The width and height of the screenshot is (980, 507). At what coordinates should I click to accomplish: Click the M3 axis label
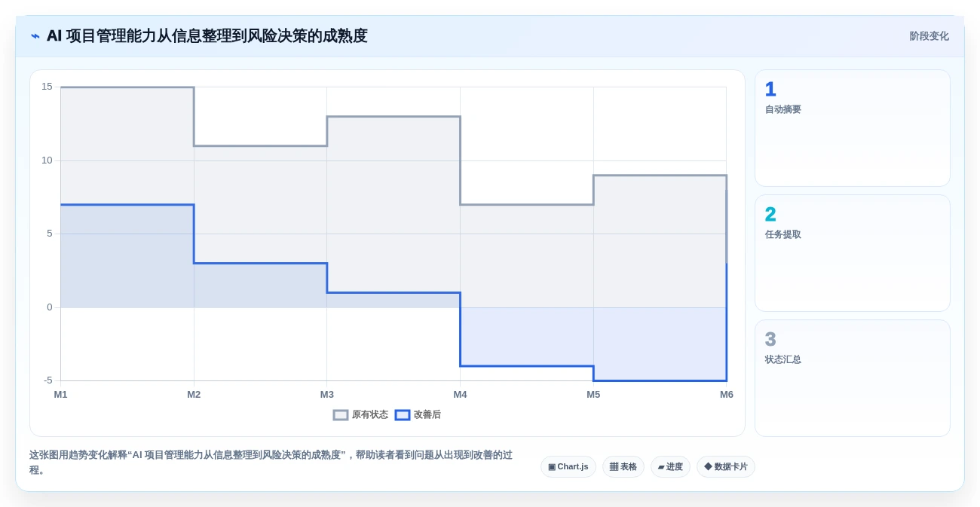pyautogui.click(x=327, y=395)
